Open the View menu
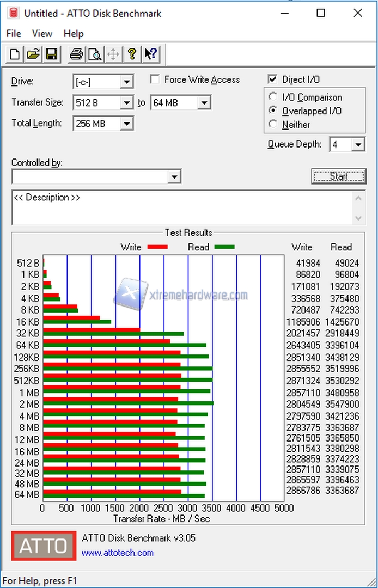The height and width of the screenshot is (588, 378). (42, 34)
